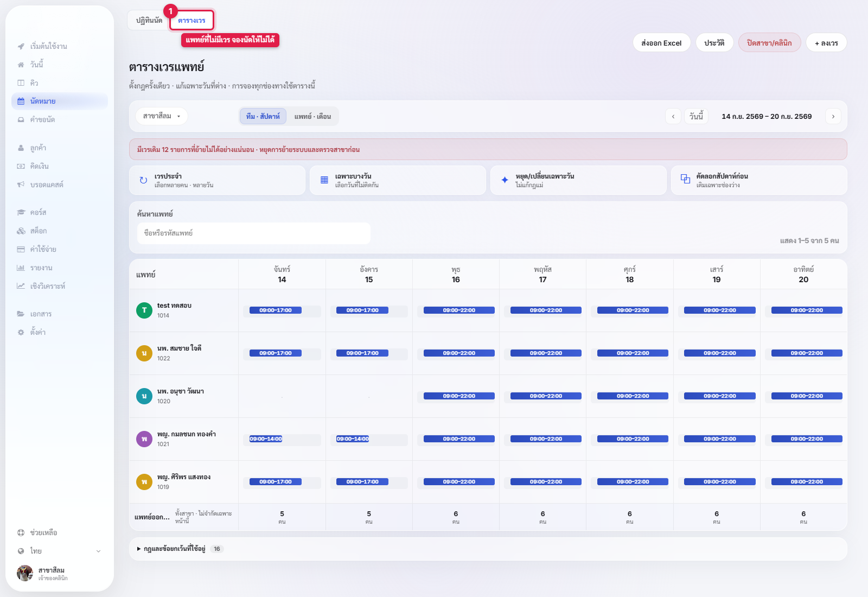Viewport: 868px width, 597px height.
Task: Open the สาขาสีลม branch dropdown
Action: tap(162, 116)
